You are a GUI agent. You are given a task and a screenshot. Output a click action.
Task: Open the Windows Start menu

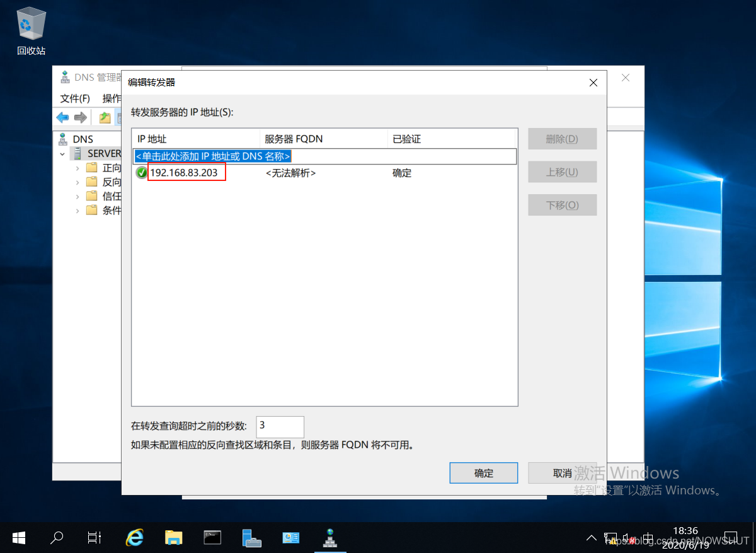click(x=19, y=537)
